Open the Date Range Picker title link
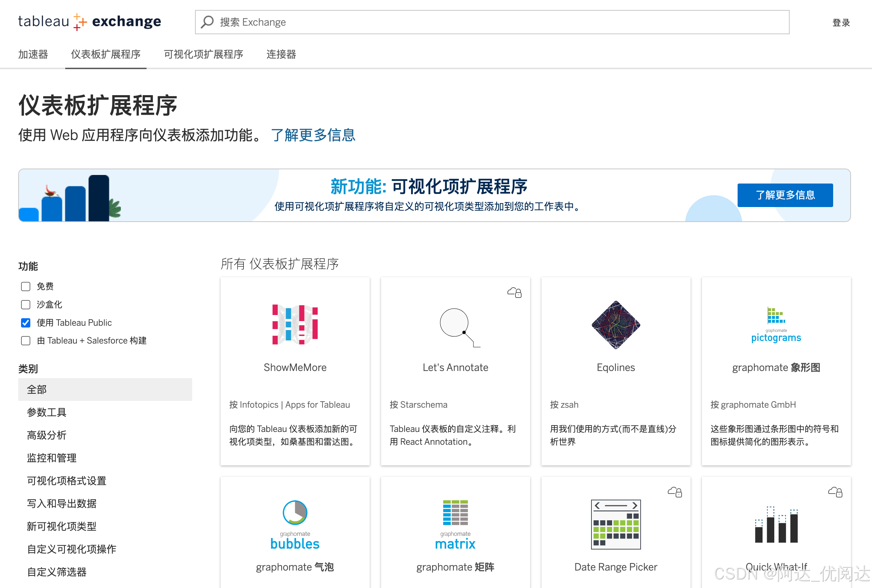Screen dimensions: 872x588 coord(616,567)
